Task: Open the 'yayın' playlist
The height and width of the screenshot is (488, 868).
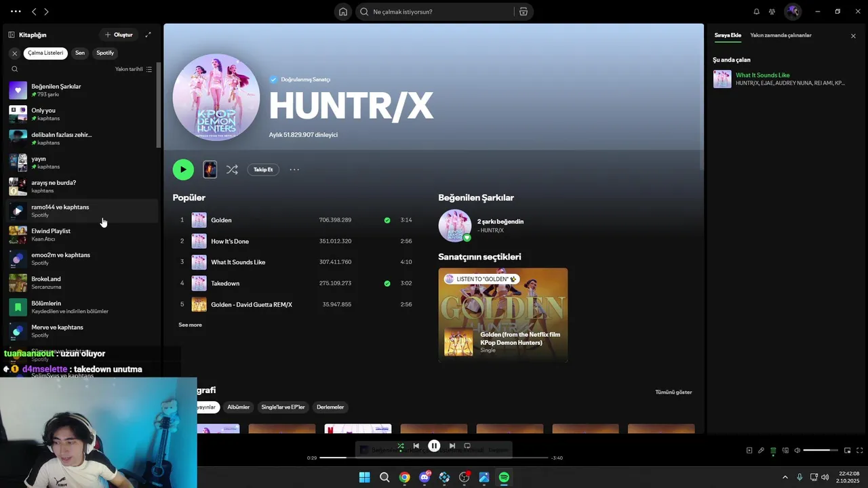Action: point(82,163)
